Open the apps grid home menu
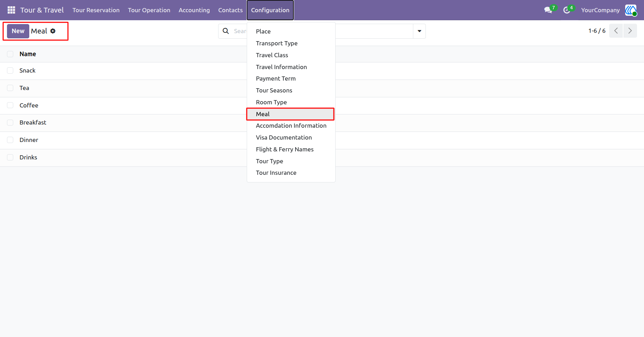 [x=11, y=10]
